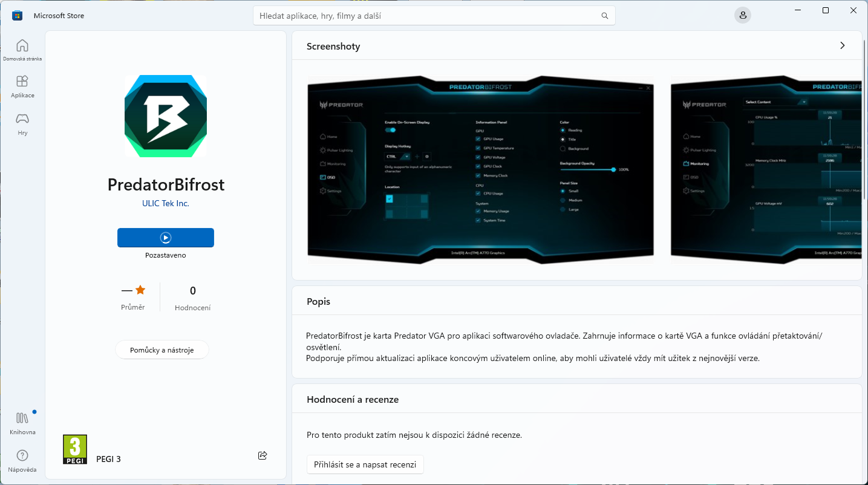Expand the Screenshoty gallery with the chevron
Screen dimensions: 868x485
842,45
